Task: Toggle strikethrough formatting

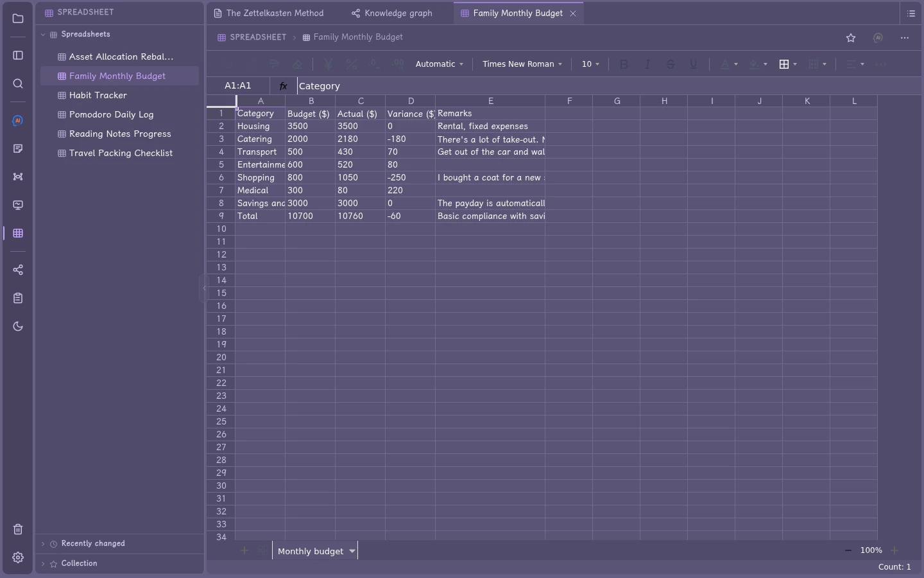Action: coord(671,64)
